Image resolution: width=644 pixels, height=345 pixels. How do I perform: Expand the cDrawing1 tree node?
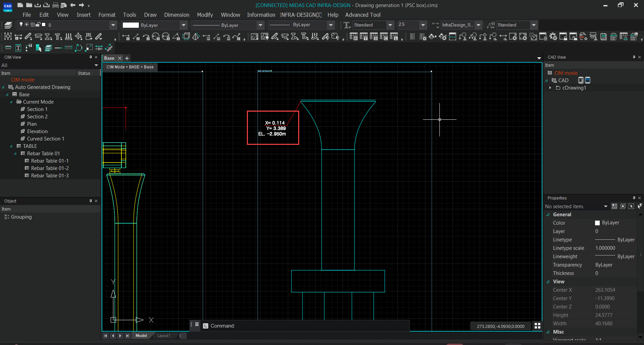pos(550,88)
